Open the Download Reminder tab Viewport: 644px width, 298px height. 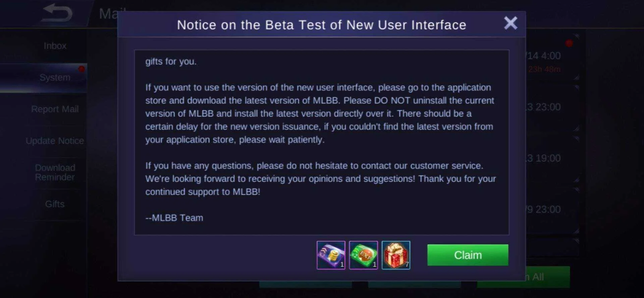coord(55,172)
